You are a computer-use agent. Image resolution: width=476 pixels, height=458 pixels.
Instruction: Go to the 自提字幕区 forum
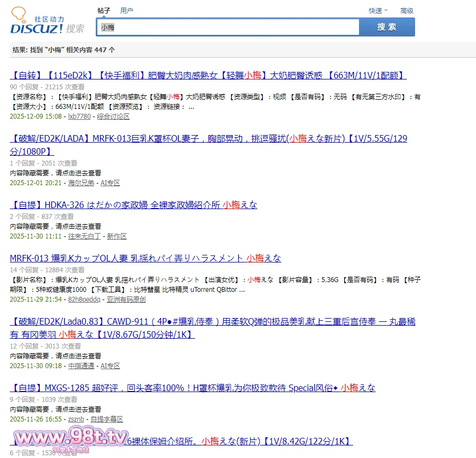tap(107, 419)
